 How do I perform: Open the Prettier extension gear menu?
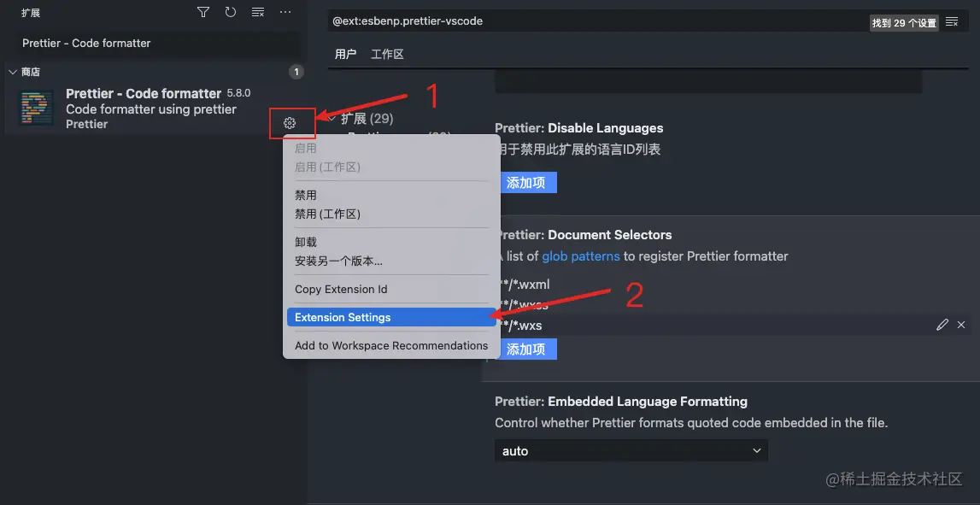pos(290,123)
